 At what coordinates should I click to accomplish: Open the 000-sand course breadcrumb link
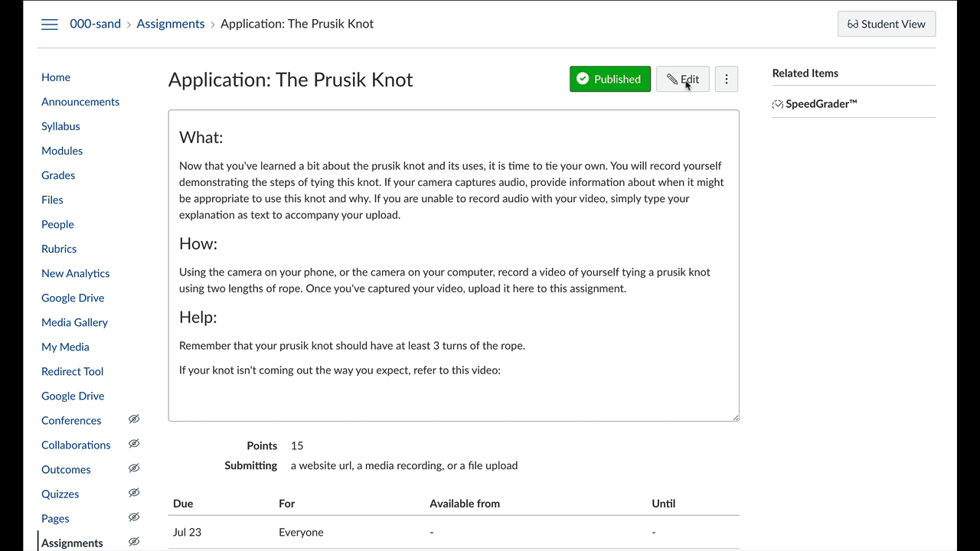tap(95, 24)
